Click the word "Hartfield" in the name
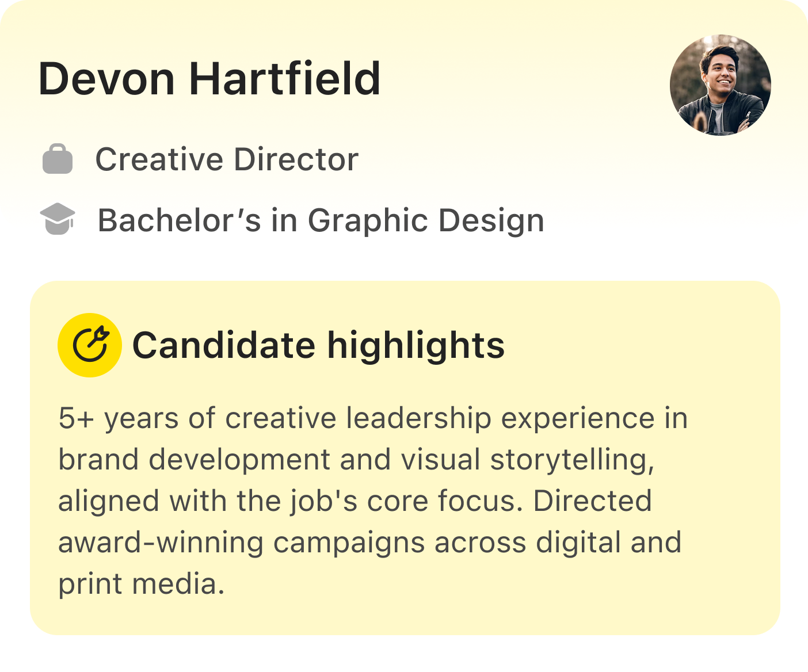Viewport: 808px width, 672px height. click(x=285, y=79)
